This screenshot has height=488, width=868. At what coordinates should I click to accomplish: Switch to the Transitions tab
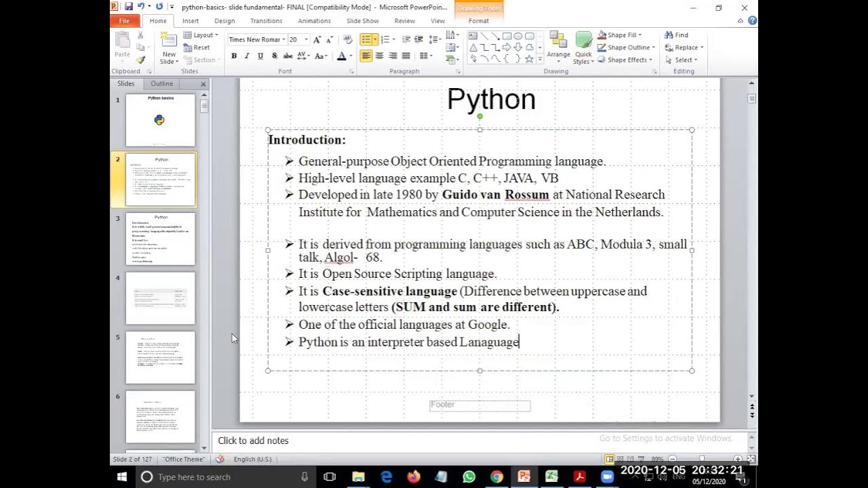[x=266, y=21]
